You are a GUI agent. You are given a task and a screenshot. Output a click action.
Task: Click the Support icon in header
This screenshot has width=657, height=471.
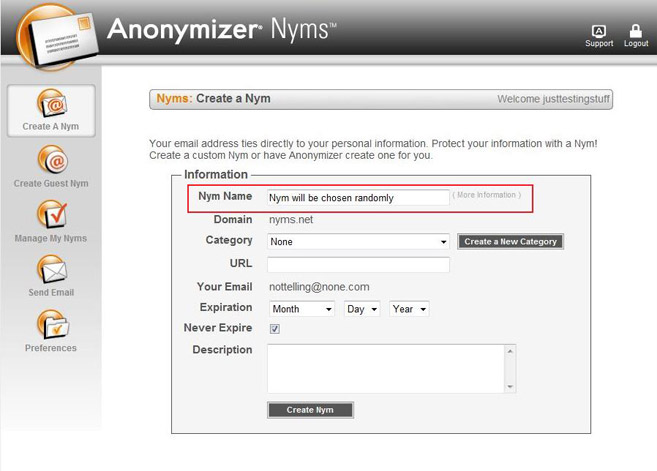tap(599, 32)
